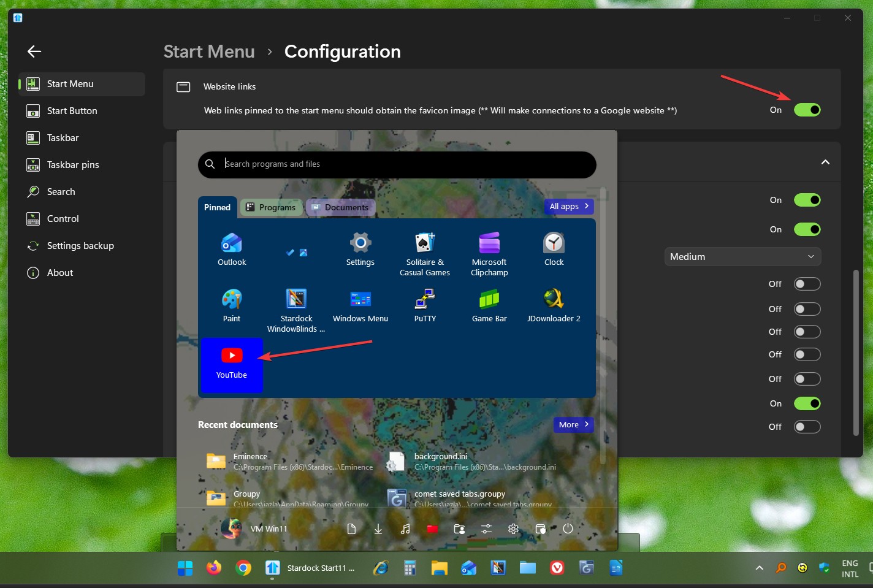Click the More button for recent documents
873x588 pixels.
click(x=573, y=424)
